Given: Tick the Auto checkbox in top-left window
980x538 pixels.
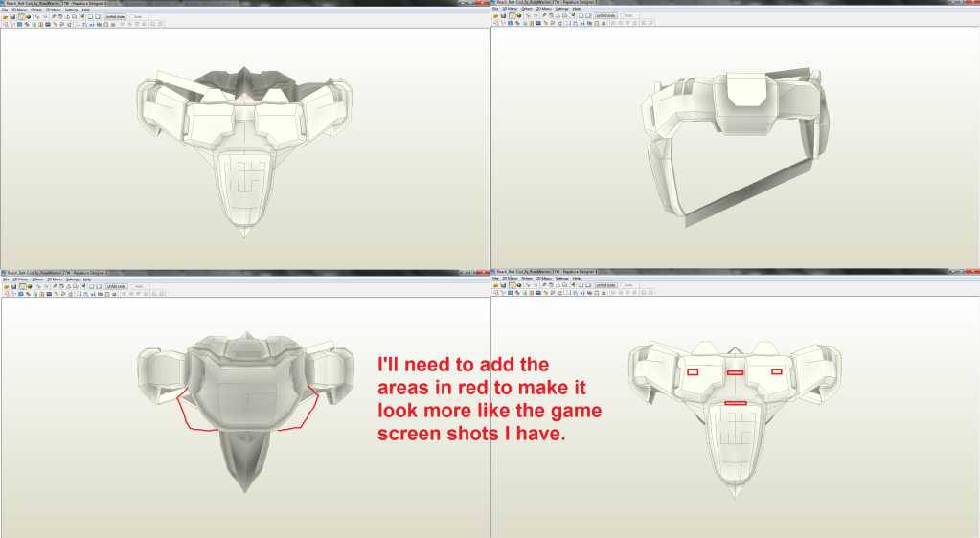Looking at the screenshot, I should [132, 17].
